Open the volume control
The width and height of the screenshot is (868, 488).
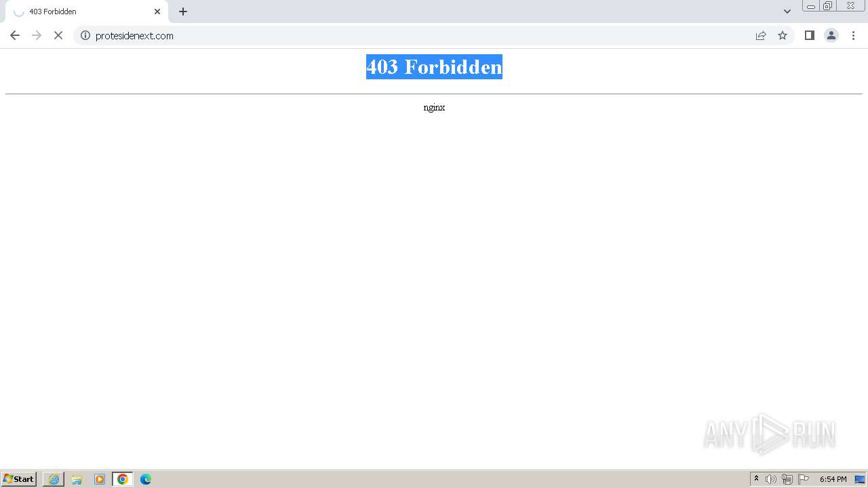(771, 479)
